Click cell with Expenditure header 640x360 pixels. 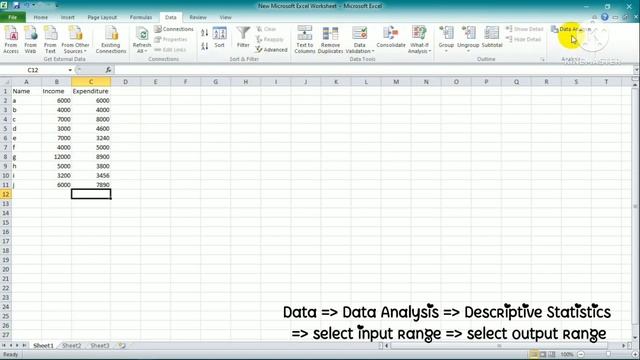91,91
